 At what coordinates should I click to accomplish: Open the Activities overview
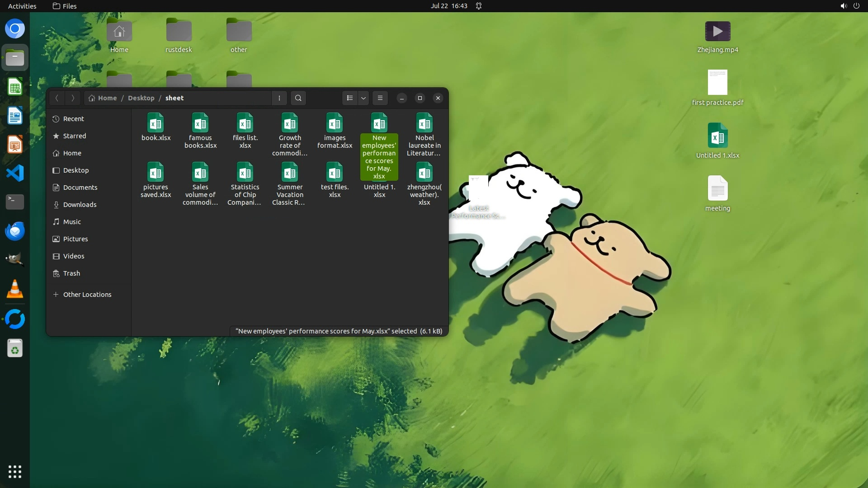tap(22, 6)
